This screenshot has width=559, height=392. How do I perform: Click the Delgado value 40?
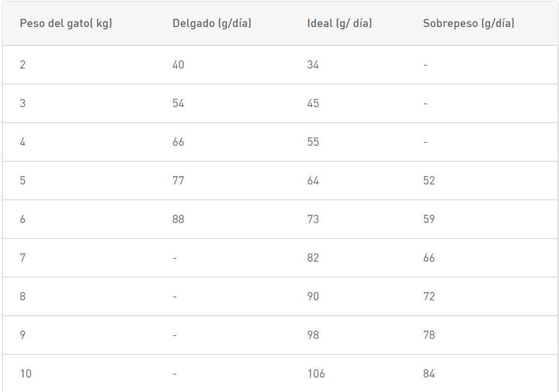[178, 65]
